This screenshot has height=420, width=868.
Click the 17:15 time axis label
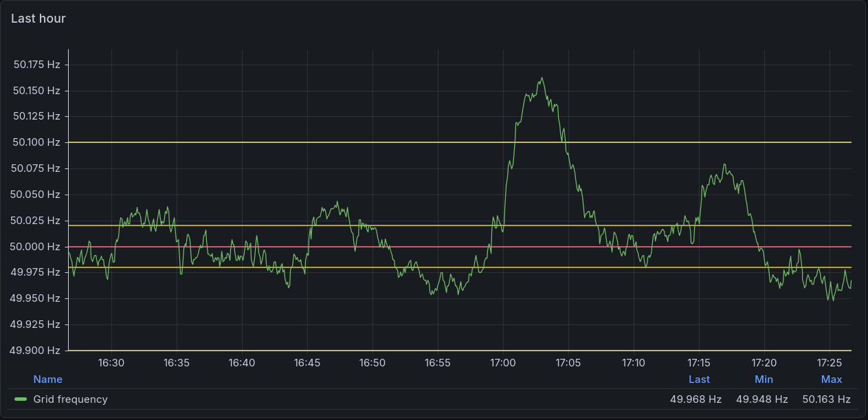pyautogui.click(x=699, y=362)
